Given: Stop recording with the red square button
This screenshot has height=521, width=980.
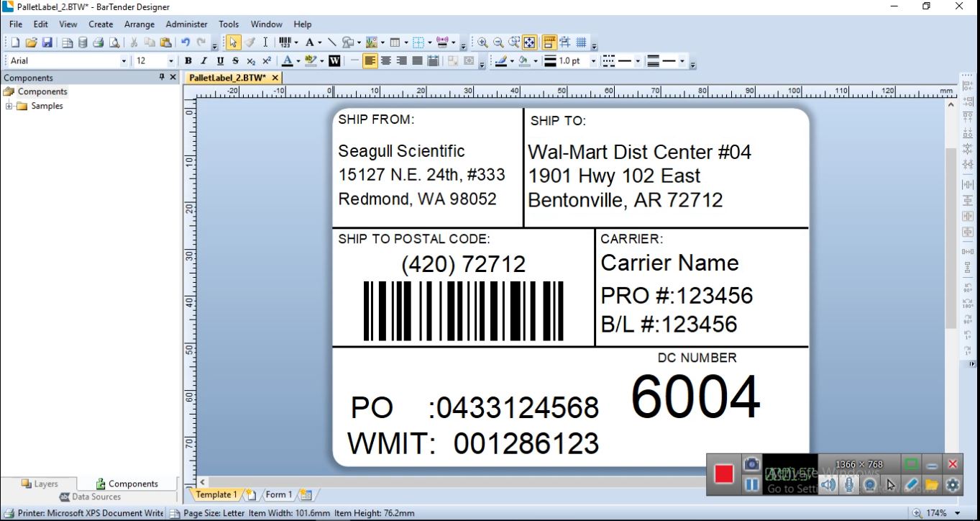Looking at the screenshot, I should point(724,474).
